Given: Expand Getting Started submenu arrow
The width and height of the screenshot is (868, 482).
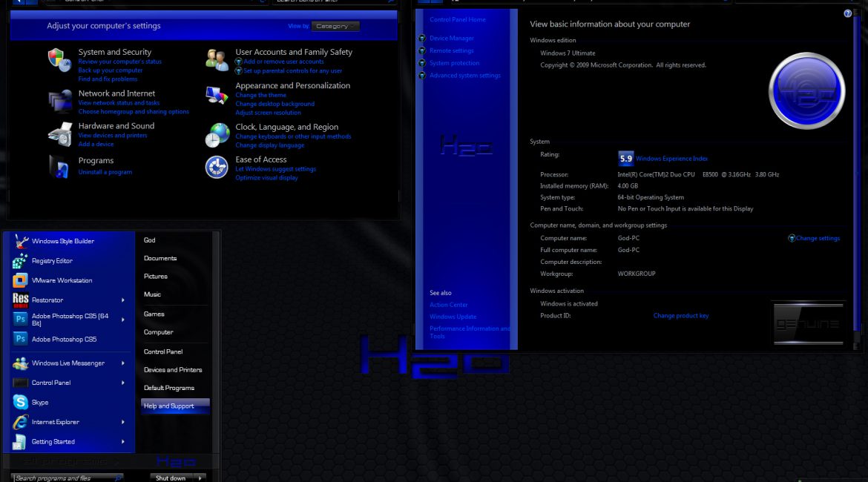Looking at the screenshot, I should pyautogui.click(x=123, y=442).
